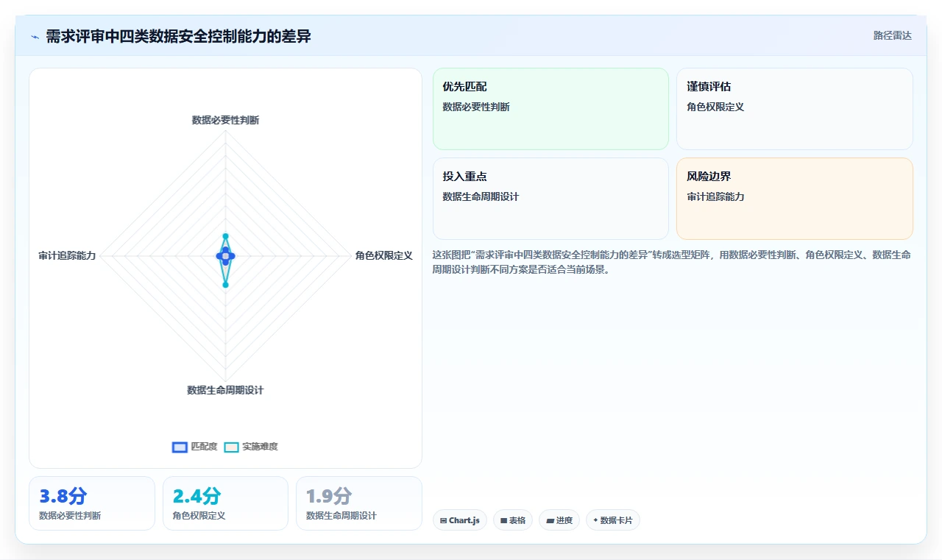942x560 pixels.
Task: Click the lightning icon beside the title
Action: 35,37
